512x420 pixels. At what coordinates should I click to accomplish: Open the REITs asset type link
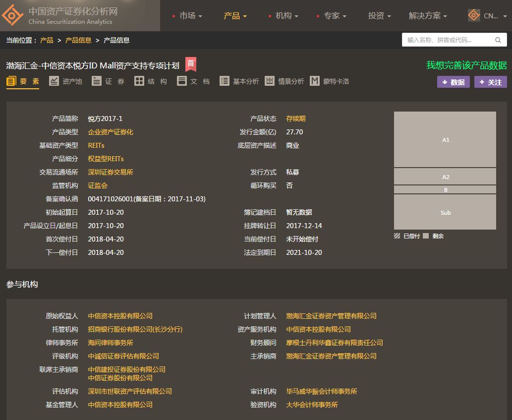[96, 145]
